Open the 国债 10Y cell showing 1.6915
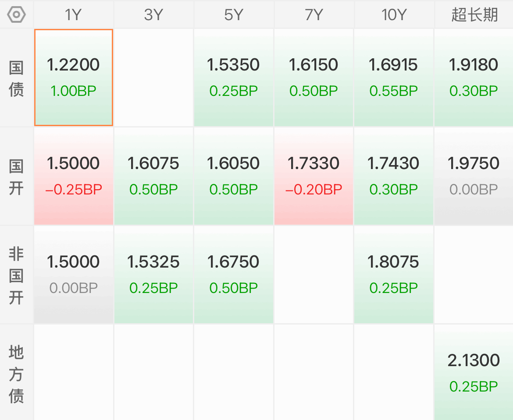The image size is (513, 420). click(x=394, y=78)
